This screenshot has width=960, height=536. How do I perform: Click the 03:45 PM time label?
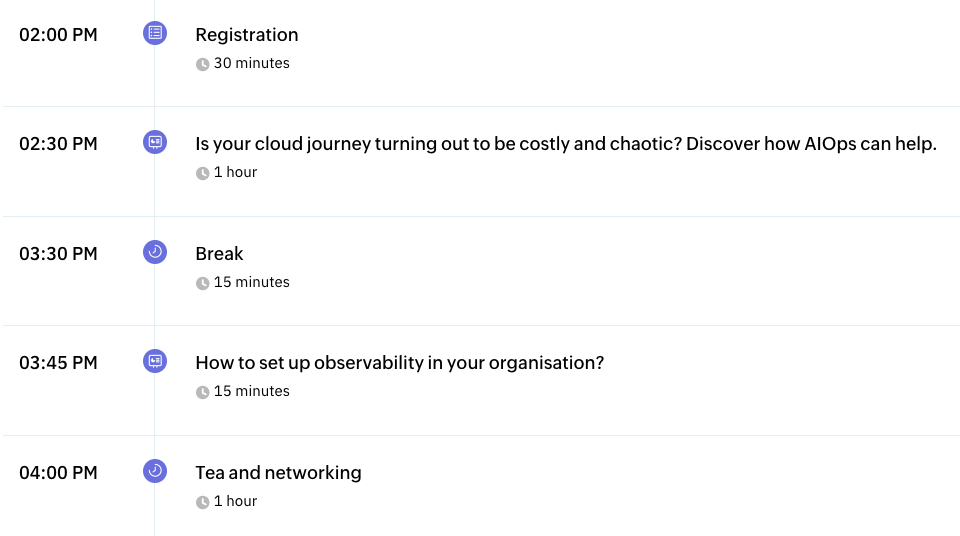click(x=58, y=363)
